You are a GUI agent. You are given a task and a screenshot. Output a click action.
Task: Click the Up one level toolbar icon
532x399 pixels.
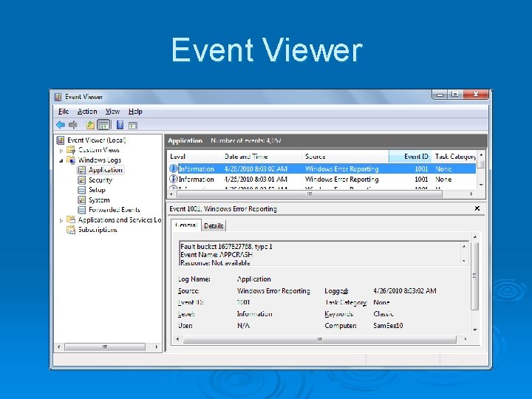pyautogui.click(x=90, y=125)
